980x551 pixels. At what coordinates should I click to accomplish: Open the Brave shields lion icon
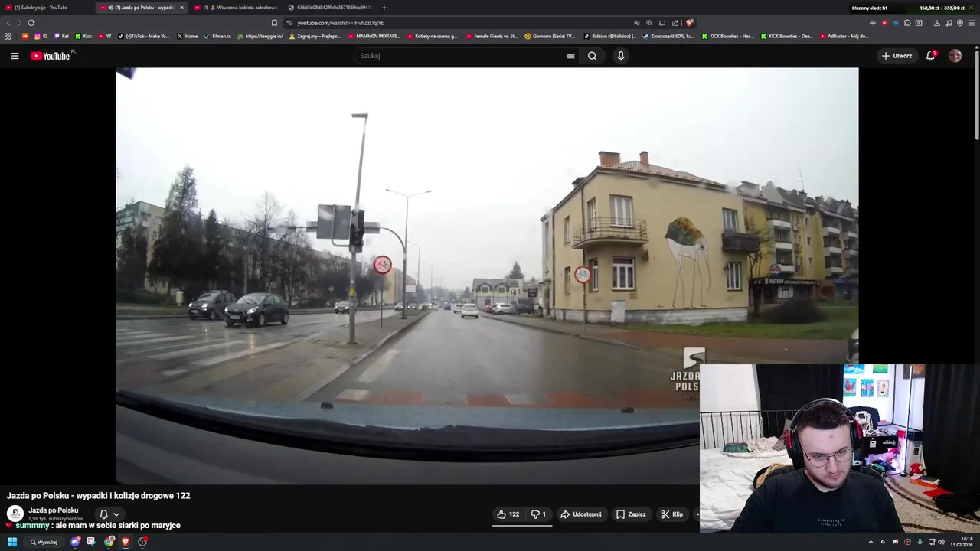689,23
